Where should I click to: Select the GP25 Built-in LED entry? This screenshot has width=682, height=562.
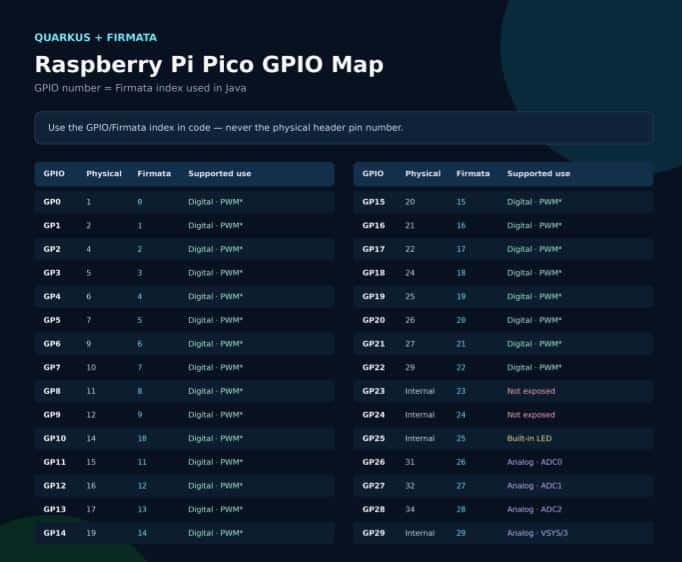click(x=529, y=438)
